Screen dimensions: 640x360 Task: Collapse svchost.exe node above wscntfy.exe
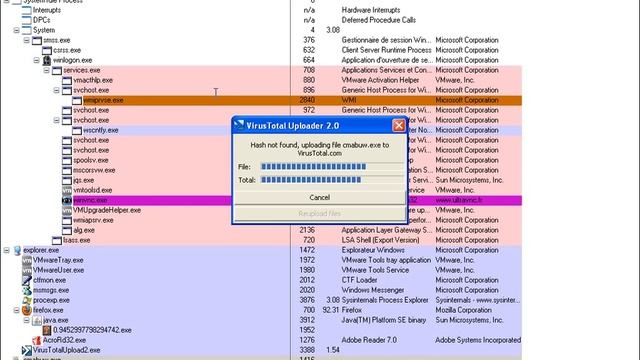[57, 120]
